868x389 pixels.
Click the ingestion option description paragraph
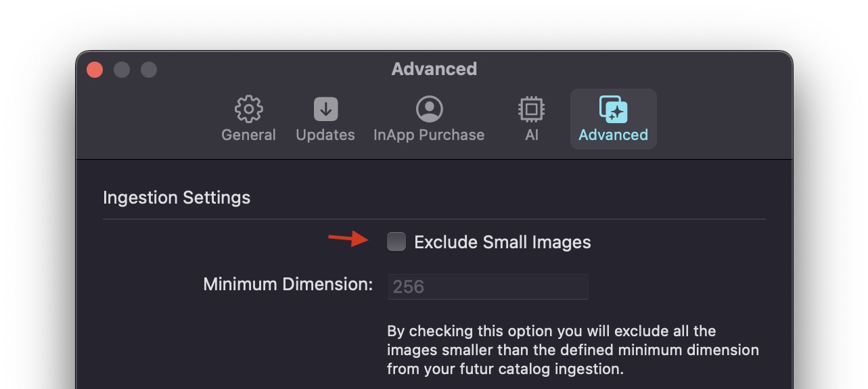point(572,350)
